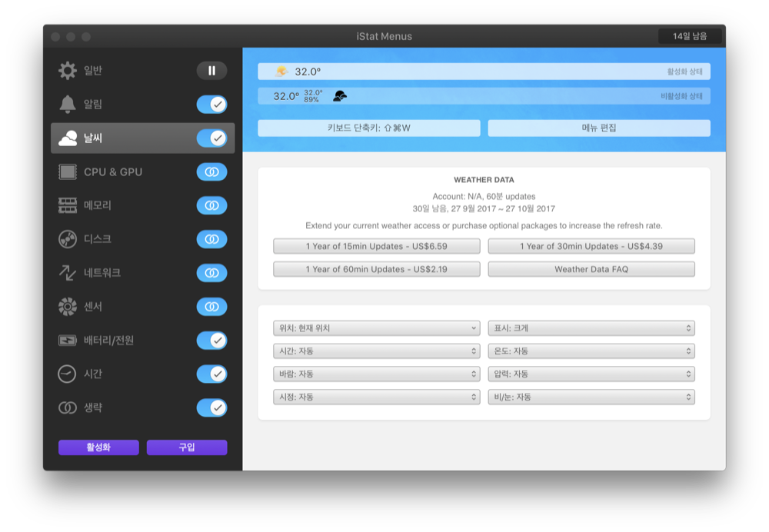Click the 메뉴 편집 button
Screen dimensions: 769x532
(599, 128)
